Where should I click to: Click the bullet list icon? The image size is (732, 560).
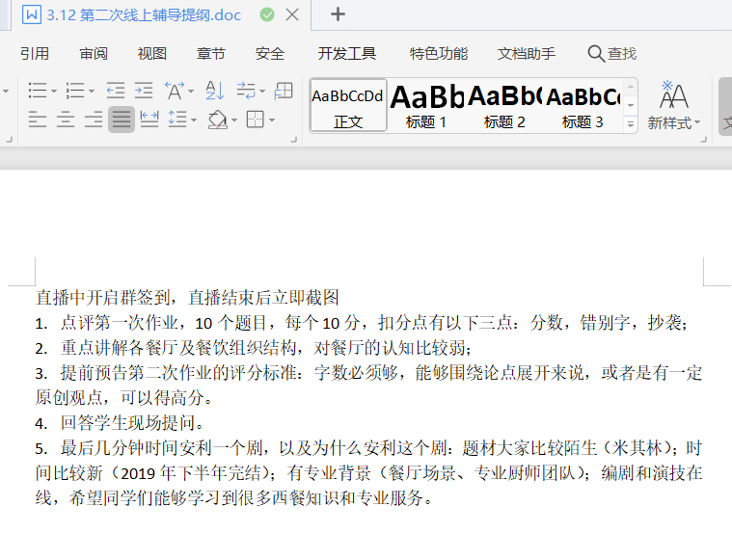[x=38, y=91]
